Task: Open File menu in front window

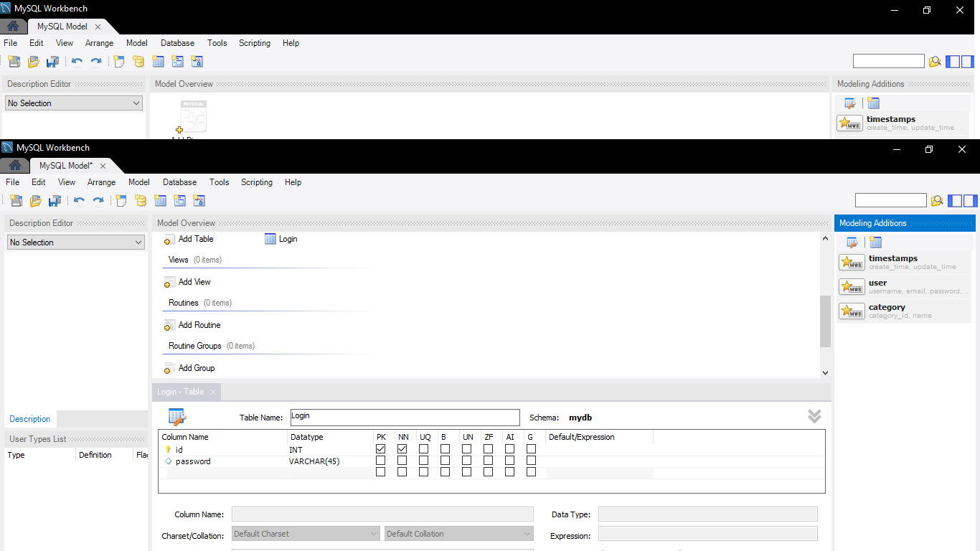Action: (x=13, y=182)
